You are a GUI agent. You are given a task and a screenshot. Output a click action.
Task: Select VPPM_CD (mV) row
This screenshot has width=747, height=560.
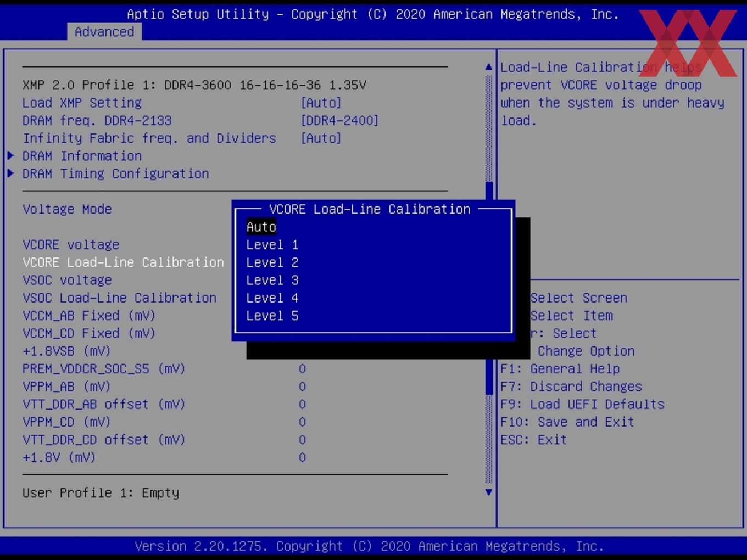click(66, 422)
